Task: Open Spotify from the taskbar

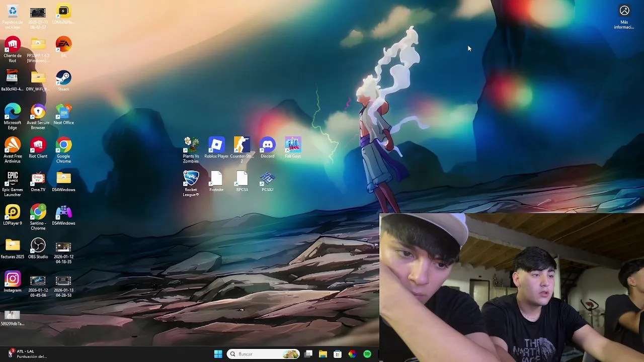Action: point(367,354)
